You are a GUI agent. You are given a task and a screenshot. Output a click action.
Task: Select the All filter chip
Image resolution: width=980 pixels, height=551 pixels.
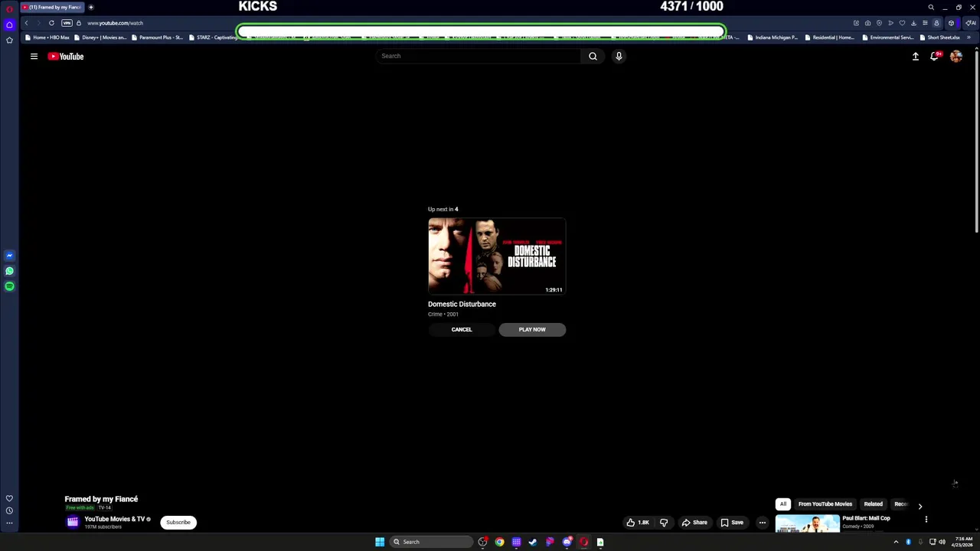pyautogui.click(x=783, y=504)
